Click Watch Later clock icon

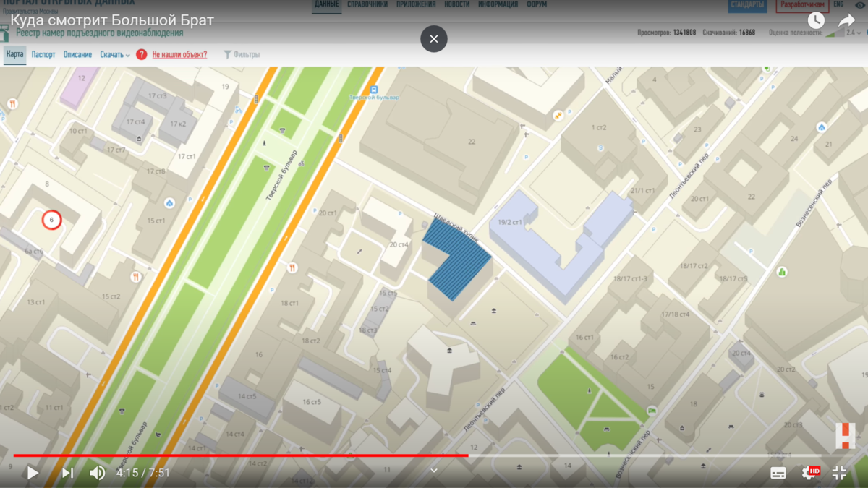816,20
